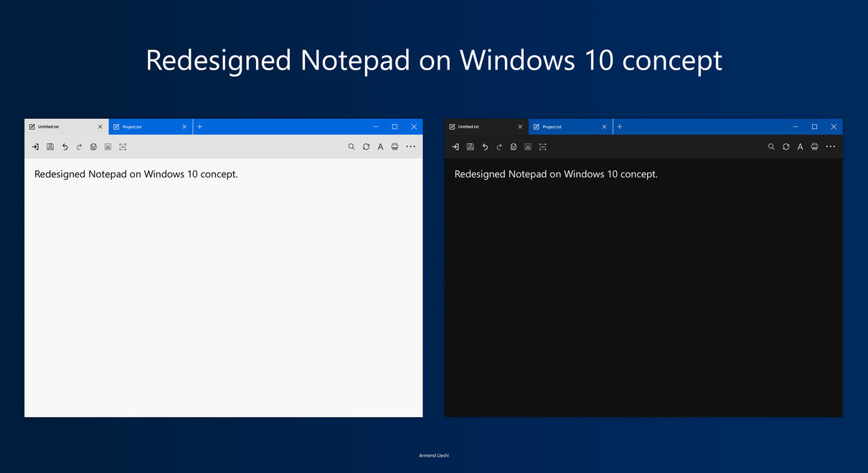The image size is (868, 473).
Task: Toggle the font tool in the light window
Action: coord(380,146)
